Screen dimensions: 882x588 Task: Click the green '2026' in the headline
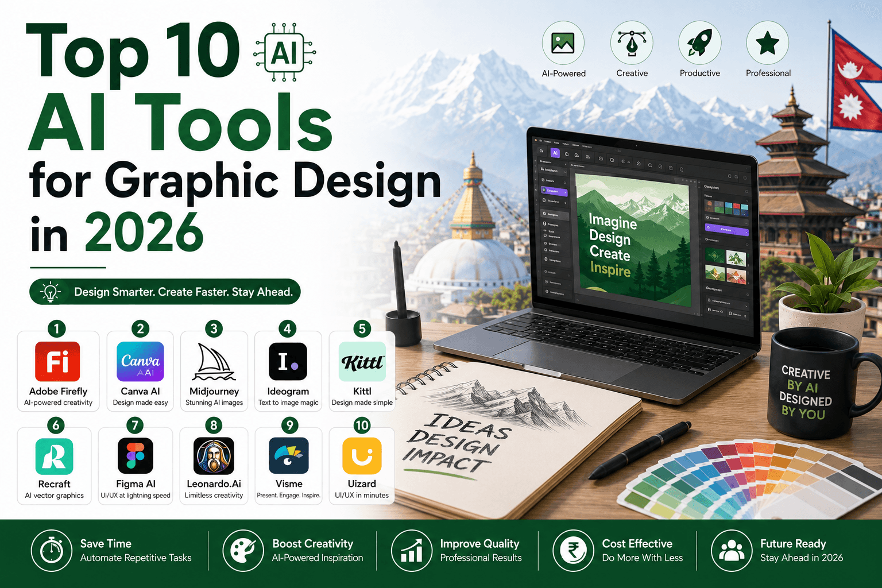145,233
